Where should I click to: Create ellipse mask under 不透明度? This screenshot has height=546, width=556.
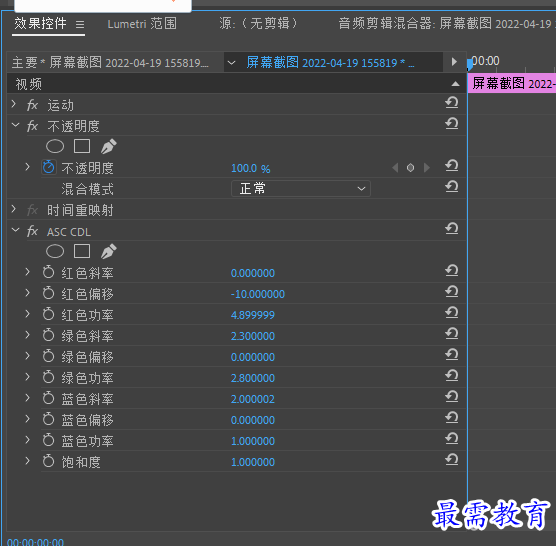tap(55, 146)
